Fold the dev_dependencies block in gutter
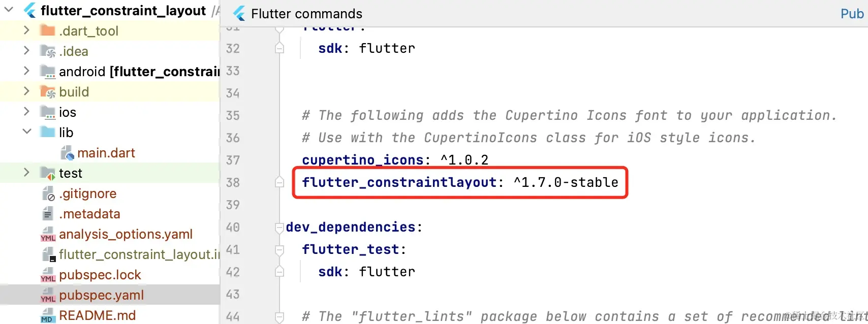Image resolution: width=868 pixels, height=324 pixels. click(279, 227)
